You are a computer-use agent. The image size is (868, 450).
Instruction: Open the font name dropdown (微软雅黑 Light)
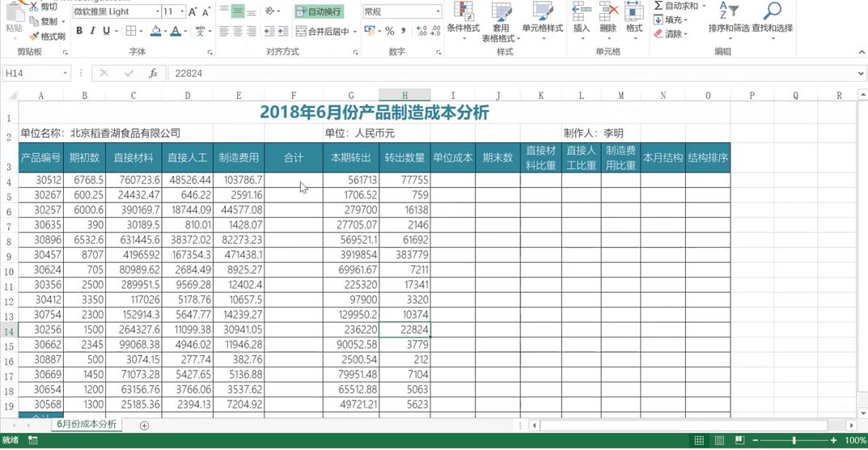click(x=157, y=11)
